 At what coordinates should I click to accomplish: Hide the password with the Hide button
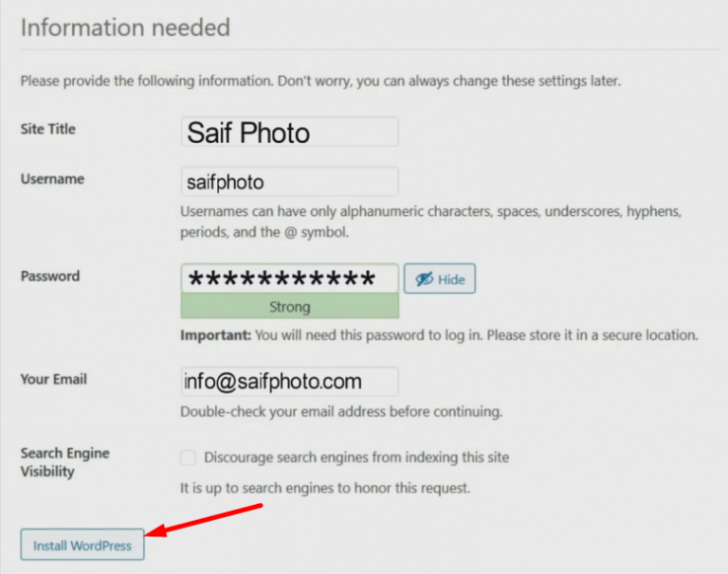[x=440, y=278]
